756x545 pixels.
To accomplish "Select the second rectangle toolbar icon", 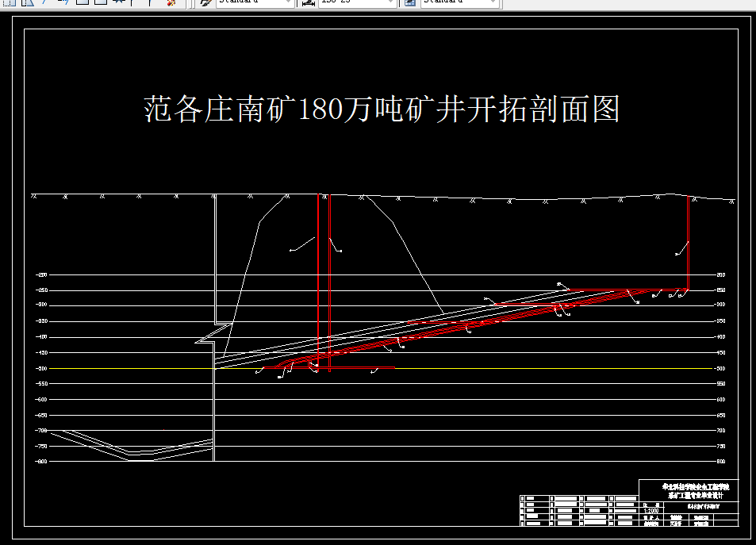I will pyautogui.click(x=102, y=5).
